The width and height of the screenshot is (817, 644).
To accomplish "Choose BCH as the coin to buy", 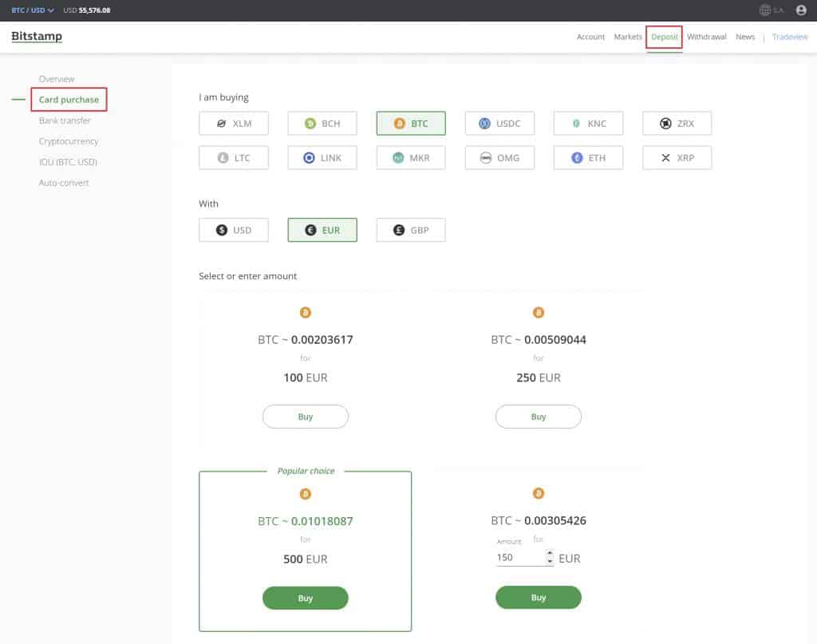I will (322, 124).
